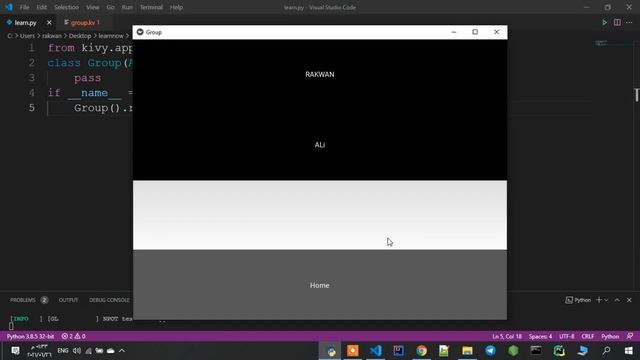Close the terminal panel

point(629,300)
